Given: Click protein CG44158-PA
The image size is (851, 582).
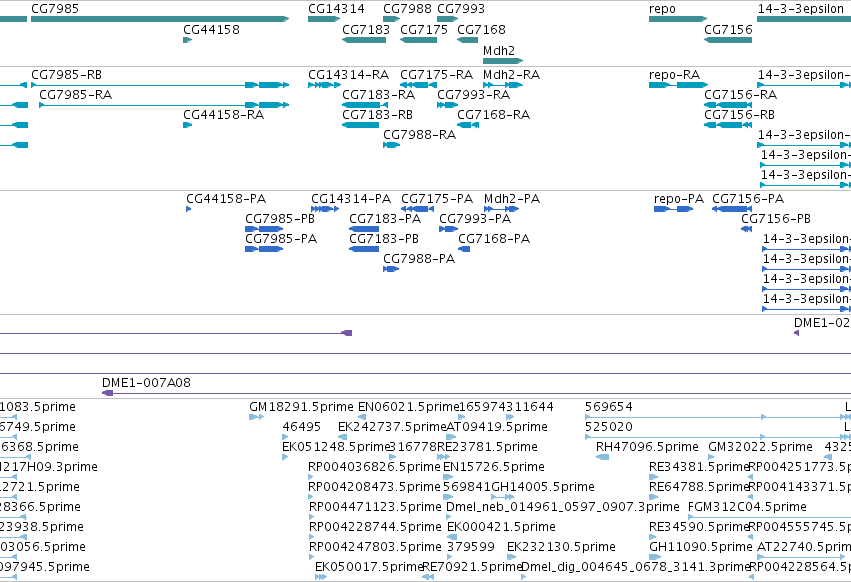Looking at the screenshot, I should pyautogui.click(x=188, y=209).
